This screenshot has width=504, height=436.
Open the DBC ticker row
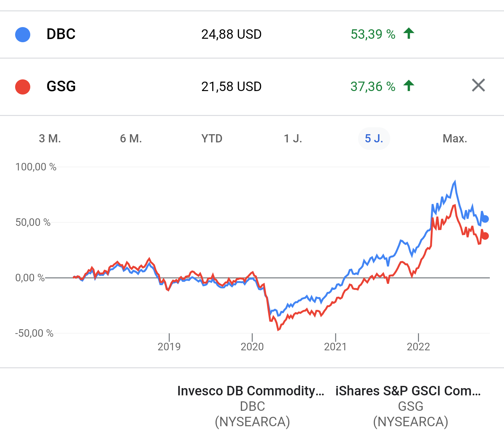click(x=61, y=34)
